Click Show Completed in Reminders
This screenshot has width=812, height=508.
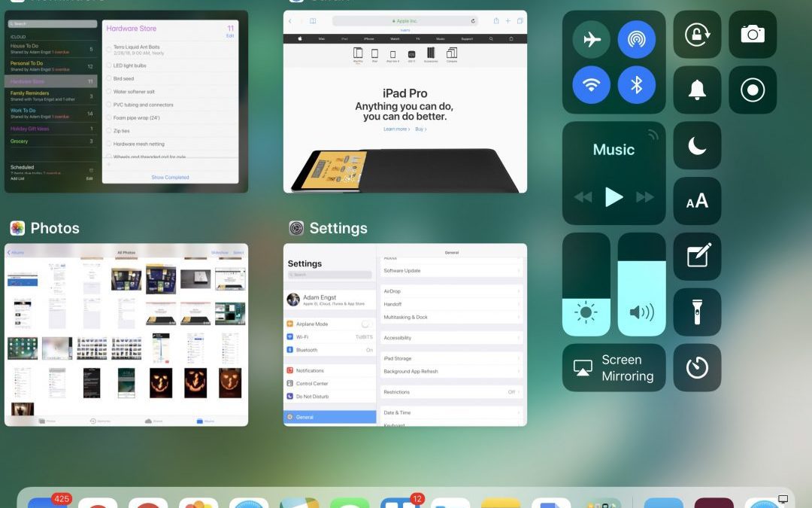point(170,178)
